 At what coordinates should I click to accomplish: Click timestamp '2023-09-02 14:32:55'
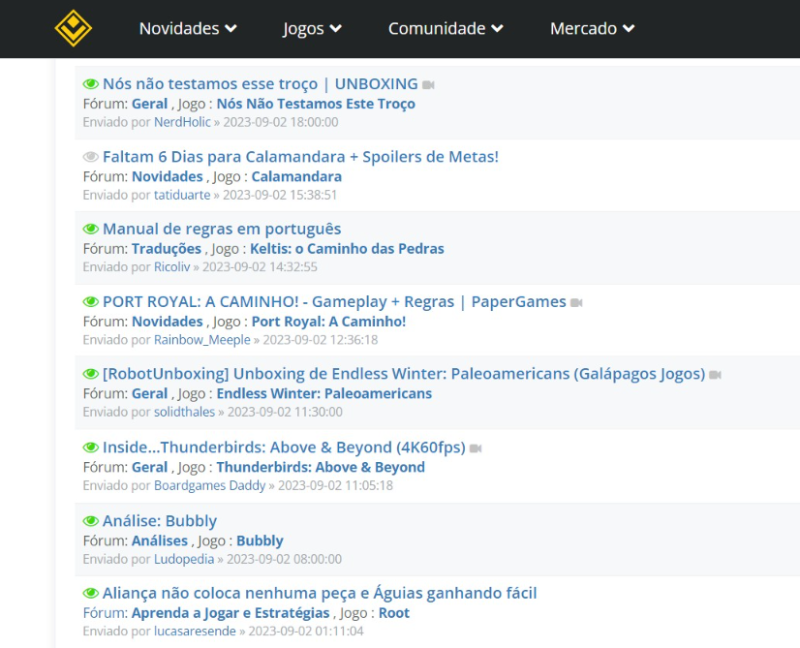tap(260, 267)
